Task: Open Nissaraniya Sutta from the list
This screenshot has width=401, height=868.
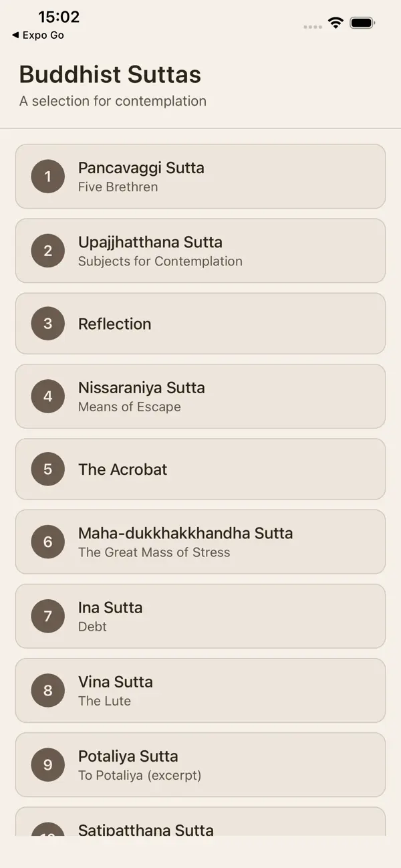Action: coord(200,396)
